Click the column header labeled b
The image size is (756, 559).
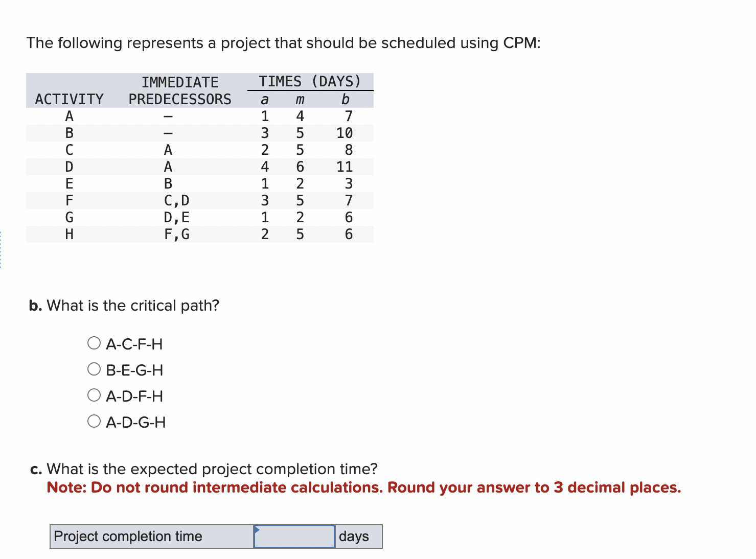click(346, 99)
